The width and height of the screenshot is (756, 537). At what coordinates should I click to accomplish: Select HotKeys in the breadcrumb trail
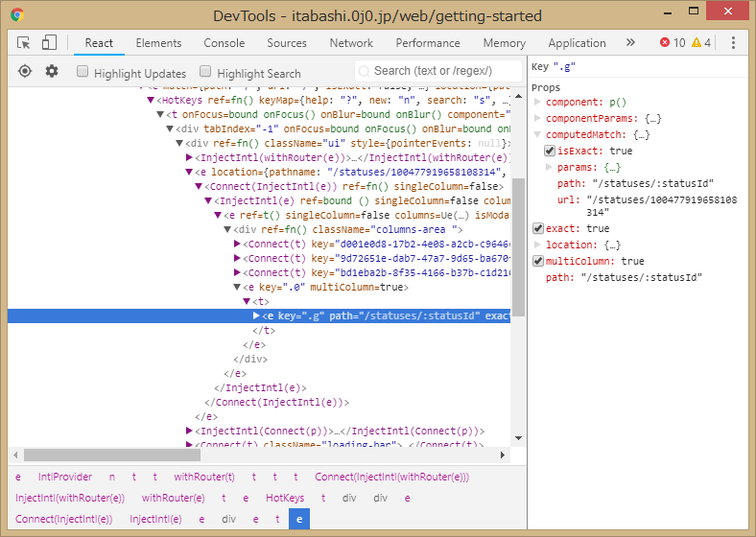(x=285, y=498)
